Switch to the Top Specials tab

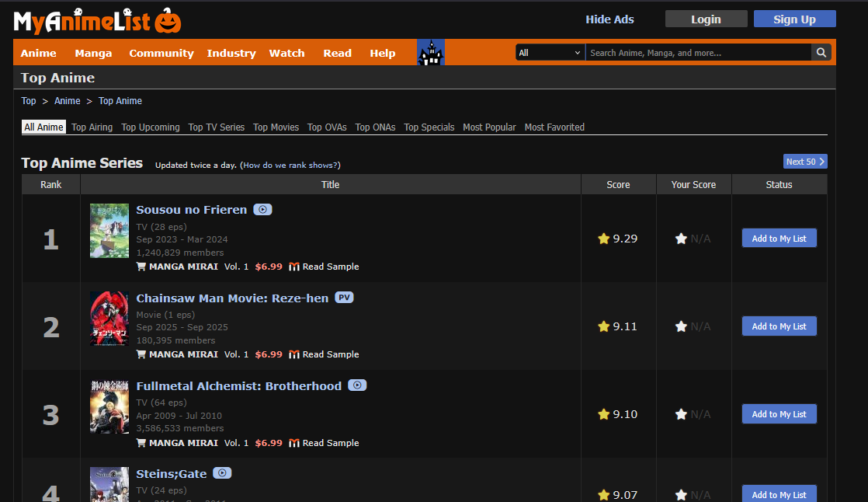click(429, 127)
